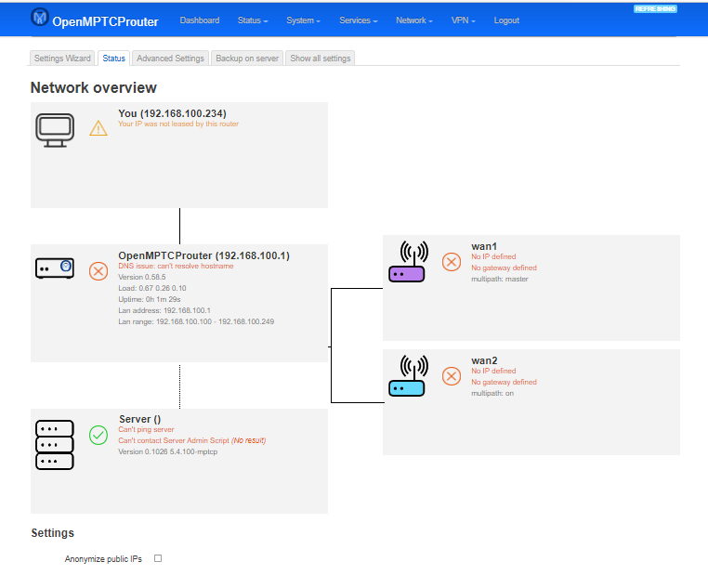
Task: Click the wan1 heading
Action: [484, 246]
